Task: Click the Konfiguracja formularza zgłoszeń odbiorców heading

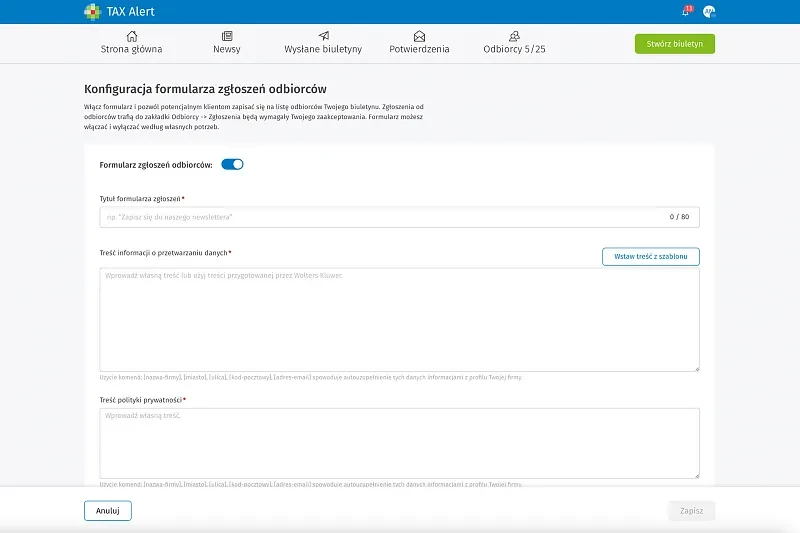Action: coord(205,89)
